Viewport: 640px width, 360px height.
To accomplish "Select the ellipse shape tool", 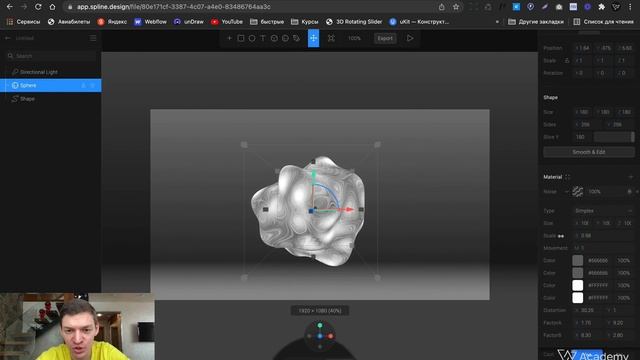I will click(x=252, y=38).
